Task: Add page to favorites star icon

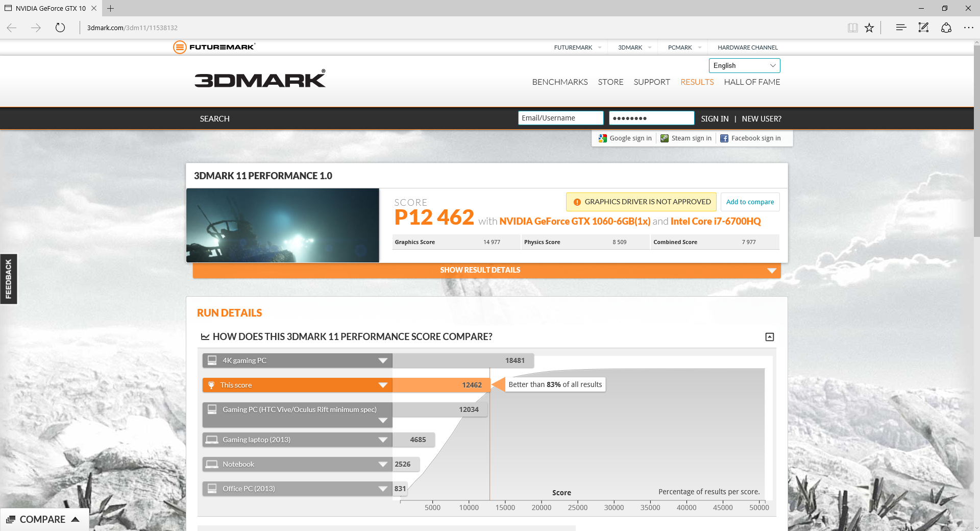Action: 869,28
